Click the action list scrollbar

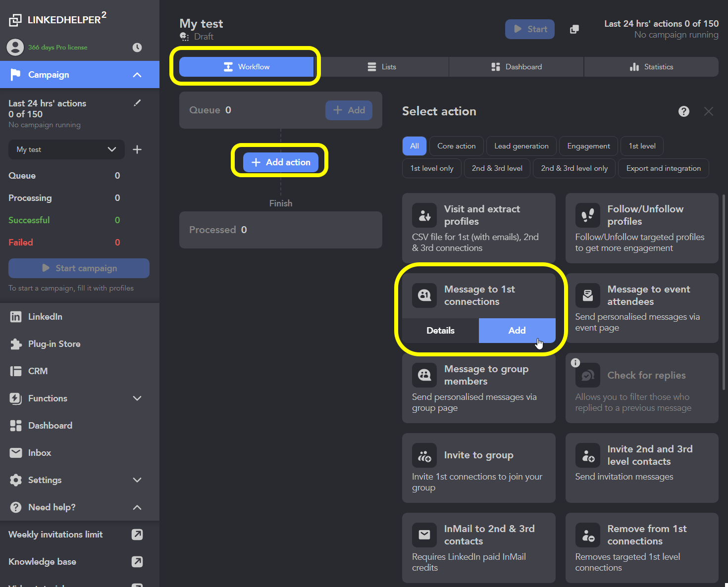[x=724, y=292]
